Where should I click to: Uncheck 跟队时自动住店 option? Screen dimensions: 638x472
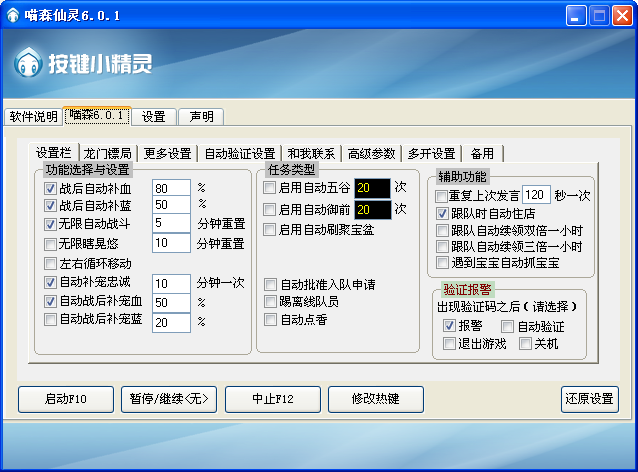(442, 213)
